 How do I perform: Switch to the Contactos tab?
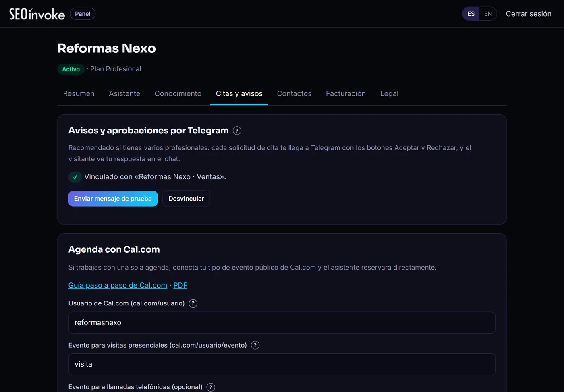click(x=294, y=94)
